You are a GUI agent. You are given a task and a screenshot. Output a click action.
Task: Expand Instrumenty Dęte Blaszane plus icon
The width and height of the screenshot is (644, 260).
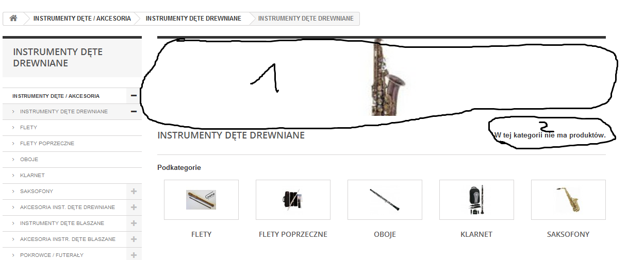tap(134, 223)
